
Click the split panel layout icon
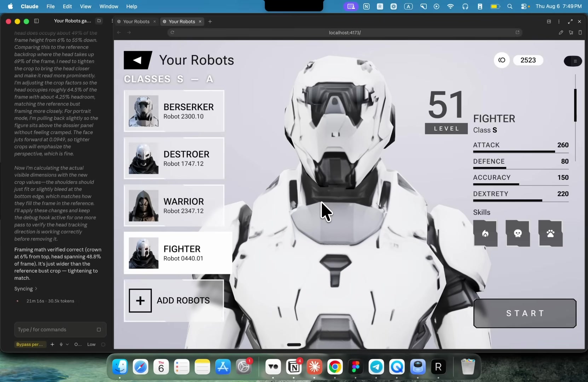549,22
